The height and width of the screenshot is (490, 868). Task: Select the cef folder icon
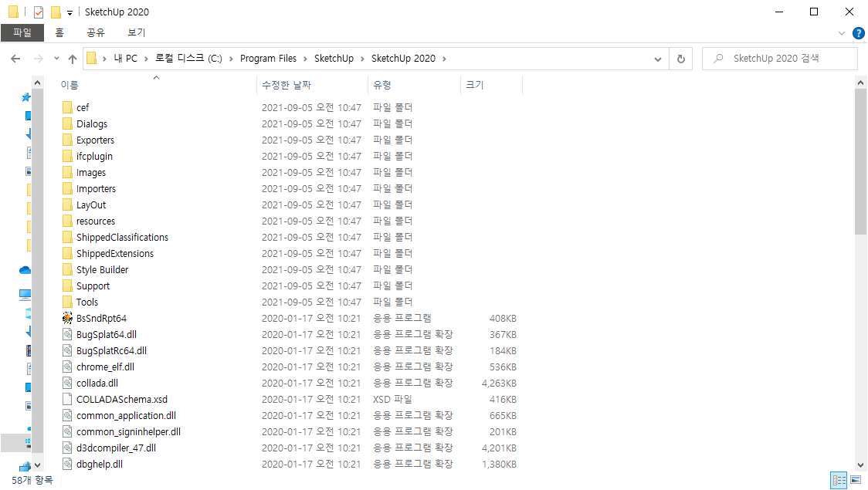[x=67, y=107]
